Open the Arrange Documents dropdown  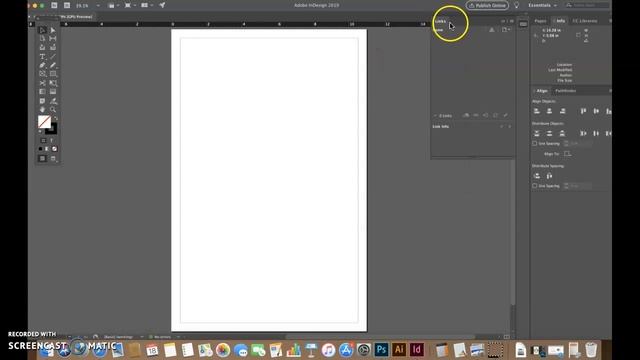click(x=147, y=6)
